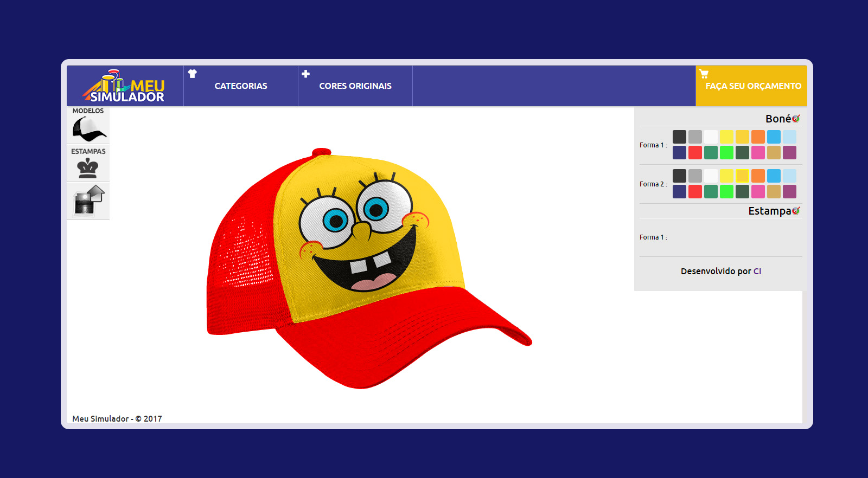Set Forma 1 to red

pyautogui.click(x=695, y=152)
